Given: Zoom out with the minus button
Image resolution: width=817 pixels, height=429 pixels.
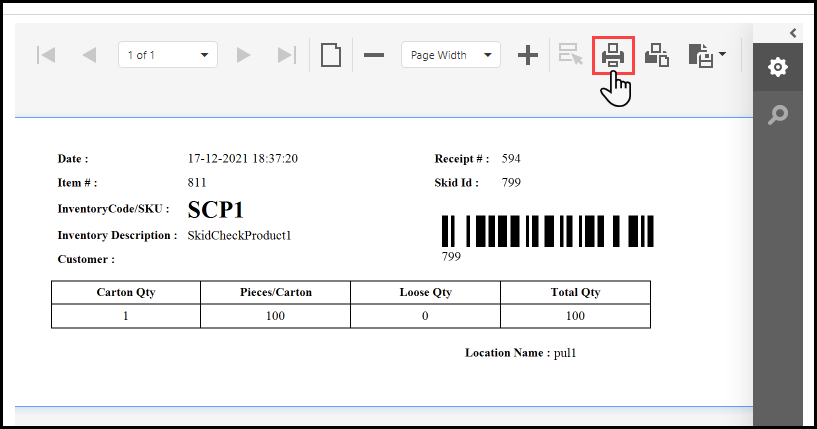Looking at the screenshot, I should click(374, 55).
